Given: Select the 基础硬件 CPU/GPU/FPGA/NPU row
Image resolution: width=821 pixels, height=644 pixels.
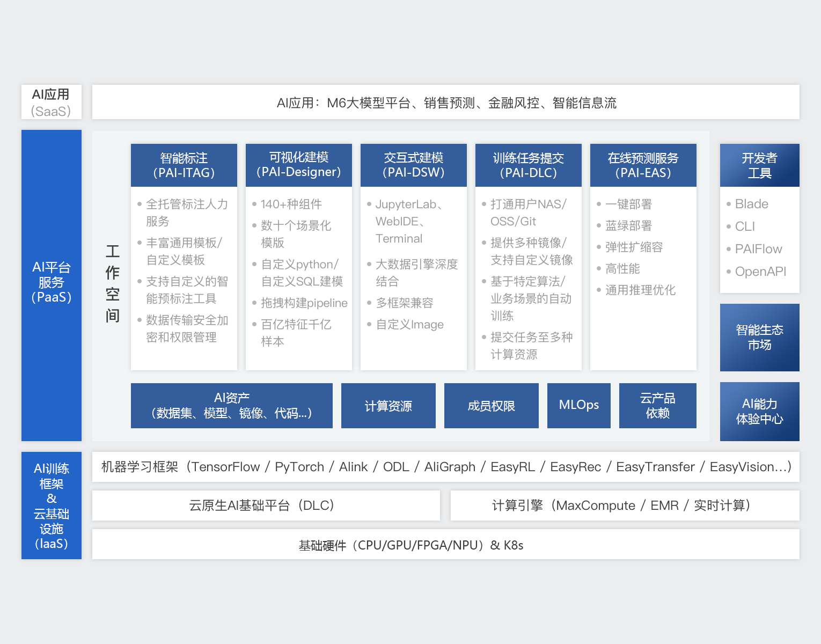Looking at the screenshot, I should [446, 544].
